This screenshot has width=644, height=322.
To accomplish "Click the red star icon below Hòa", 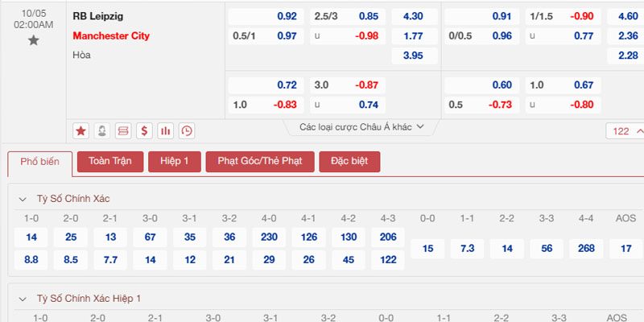I will [81, 131].
